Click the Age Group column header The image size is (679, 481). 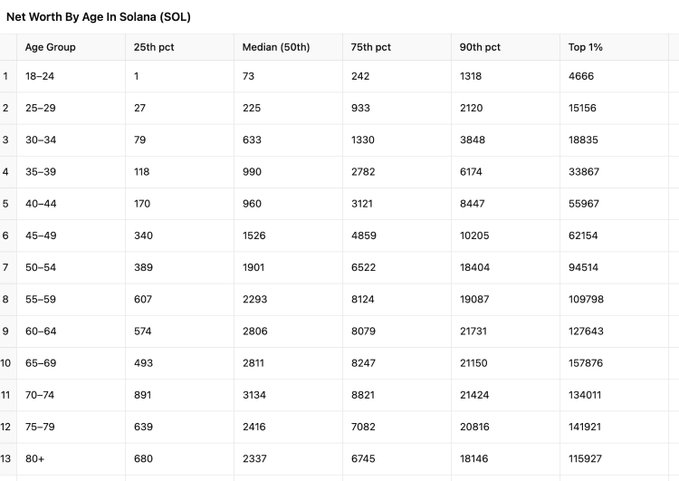[50, 47]
